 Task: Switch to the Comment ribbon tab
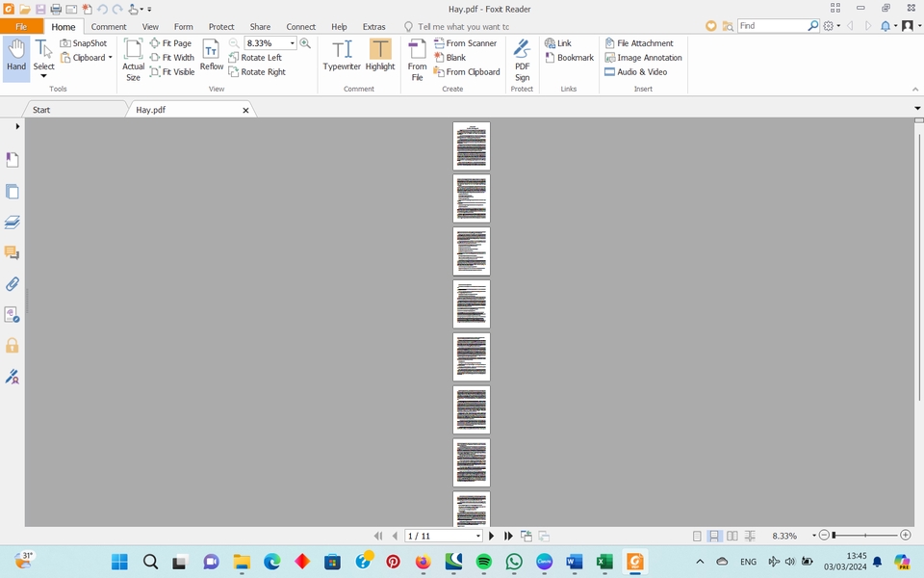109,27
